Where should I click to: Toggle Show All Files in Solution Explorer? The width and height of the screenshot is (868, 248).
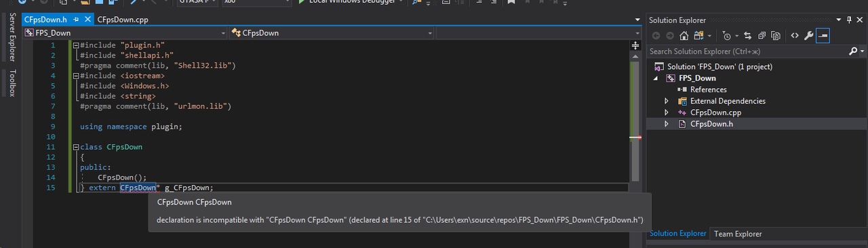[775, 36]
